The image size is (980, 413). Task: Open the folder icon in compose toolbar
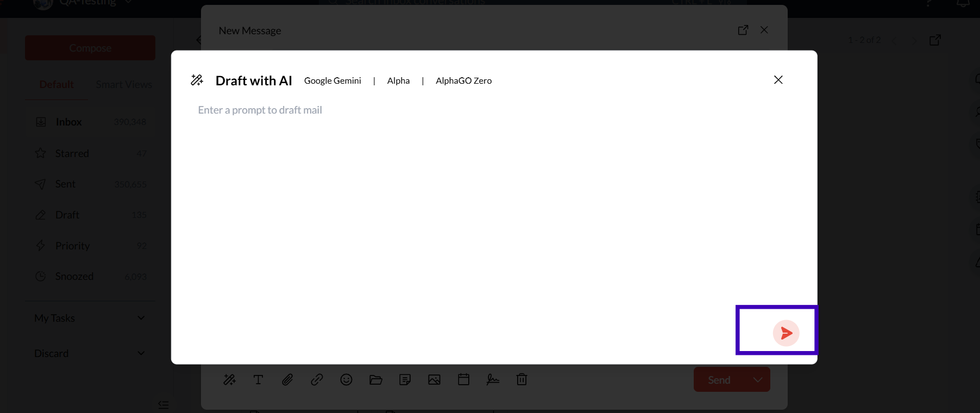click(376, 379)
